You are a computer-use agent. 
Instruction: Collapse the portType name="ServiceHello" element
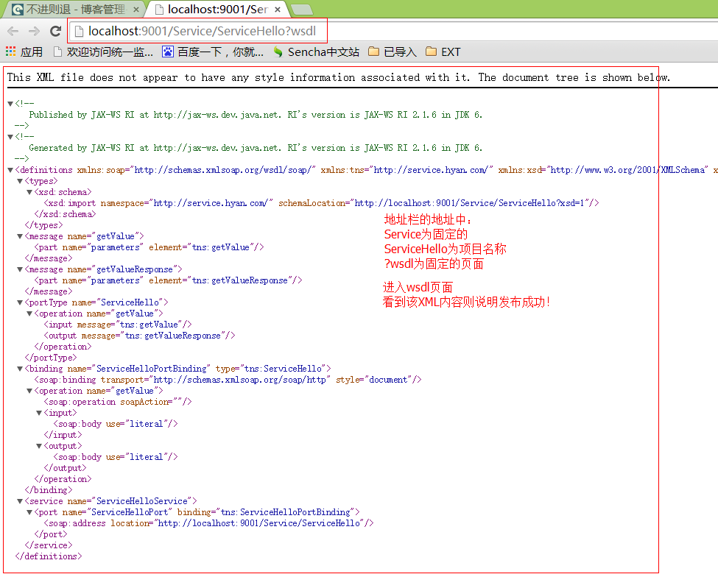[20, 302]
